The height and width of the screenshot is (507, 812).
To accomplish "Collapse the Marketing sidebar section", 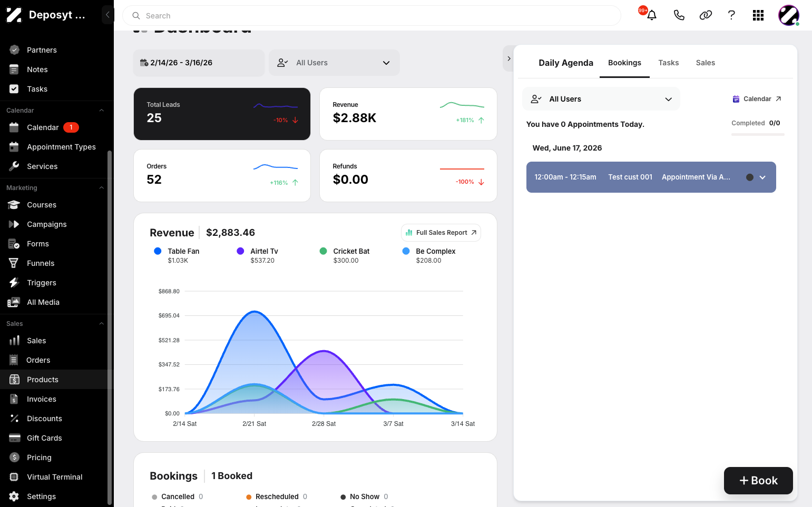I will (102, 188).
